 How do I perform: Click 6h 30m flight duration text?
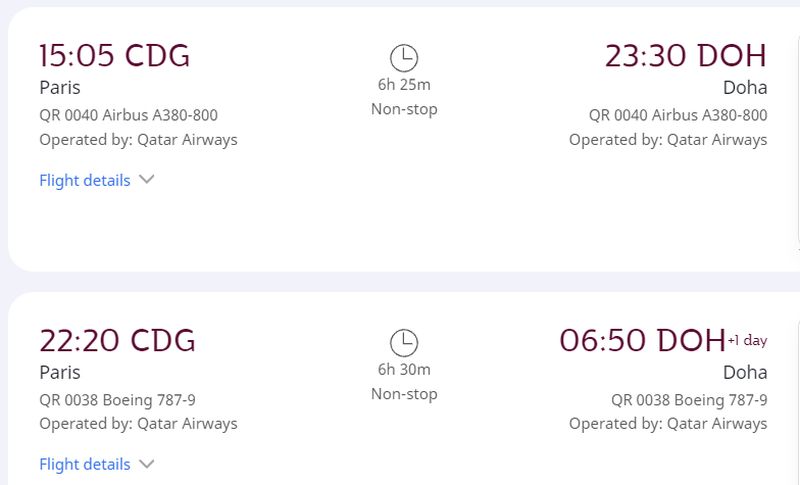(404, 369)
